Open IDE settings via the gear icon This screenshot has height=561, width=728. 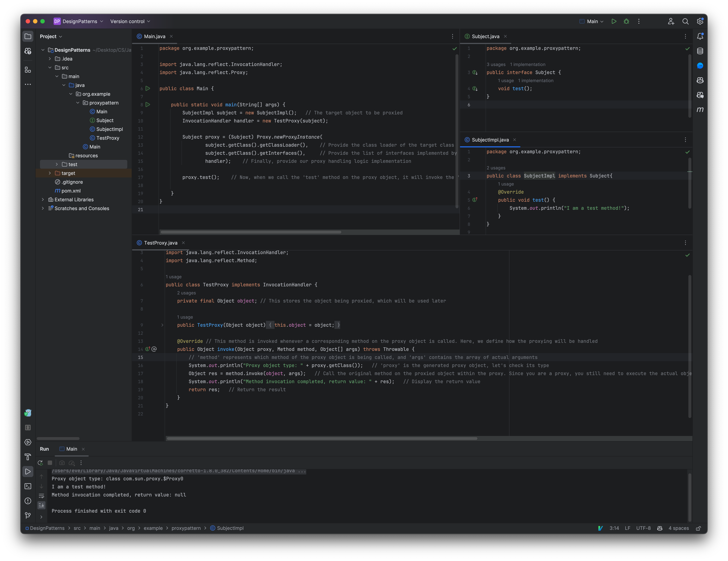700,21
